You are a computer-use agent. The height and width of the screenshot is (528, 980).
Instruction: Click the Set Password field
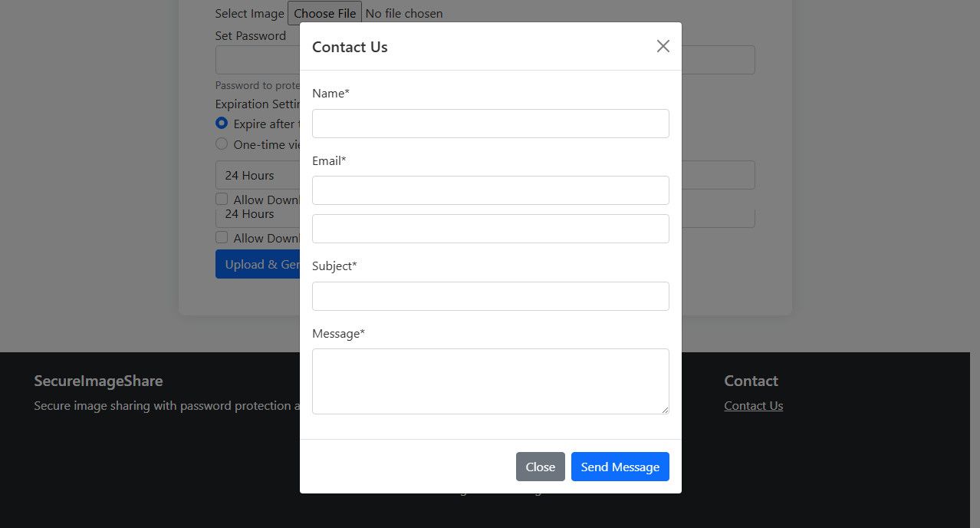click(x=257, y=60)
